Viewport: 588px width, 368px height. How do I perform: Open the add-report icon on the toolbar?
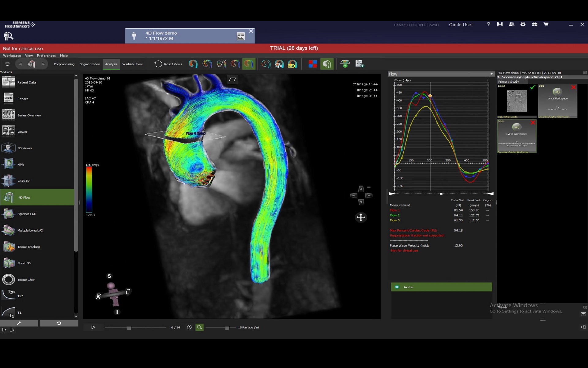tap(360, 63)
